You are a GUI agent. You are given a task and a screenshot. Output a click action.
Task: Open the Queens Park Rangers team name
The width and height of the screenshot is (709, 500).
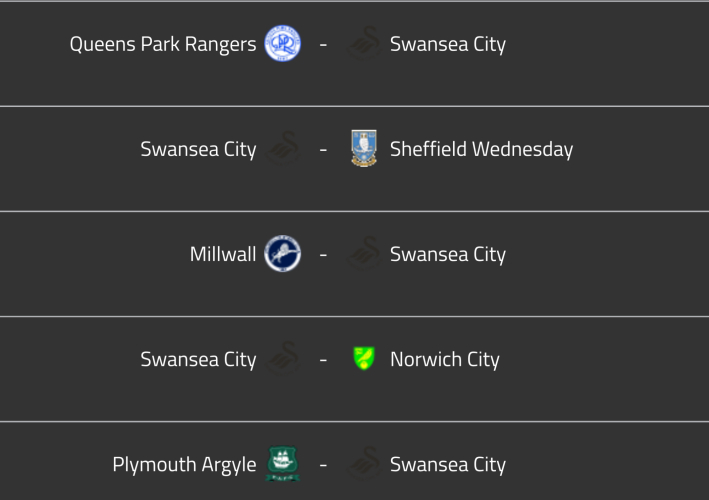163,44
